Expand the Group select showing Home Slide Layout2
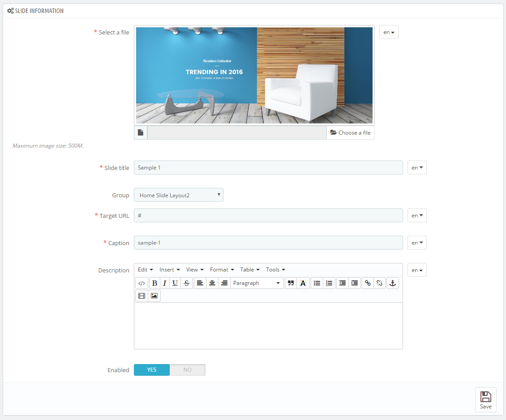The width and height of the screenshot is (506, 420). tap(179, 195)
